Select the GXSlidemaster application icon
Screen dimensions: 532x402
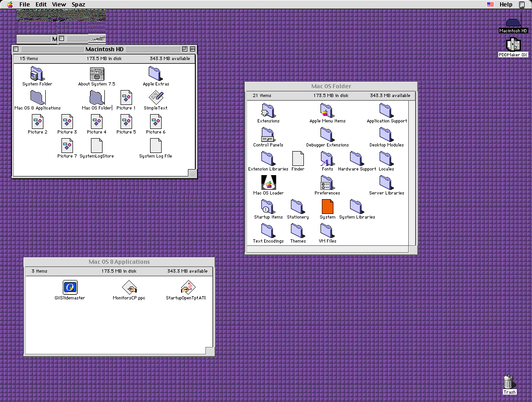70,287
